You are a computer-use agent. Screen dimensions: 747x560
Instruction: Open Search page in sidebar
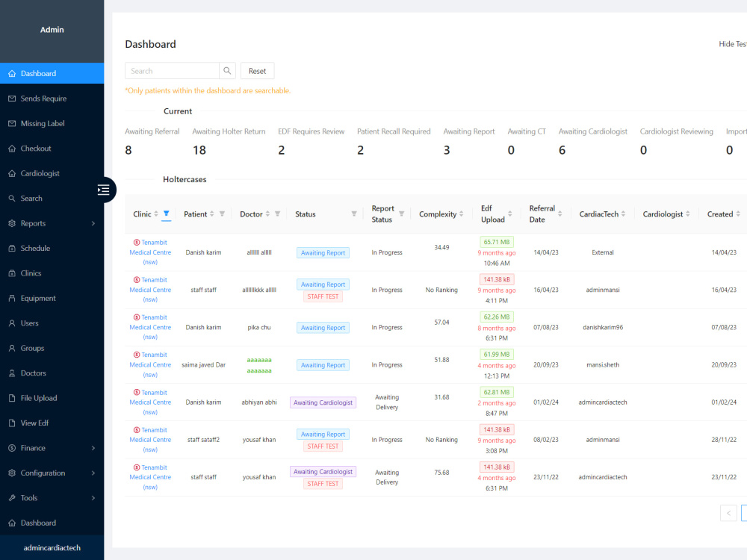(52, 198)
